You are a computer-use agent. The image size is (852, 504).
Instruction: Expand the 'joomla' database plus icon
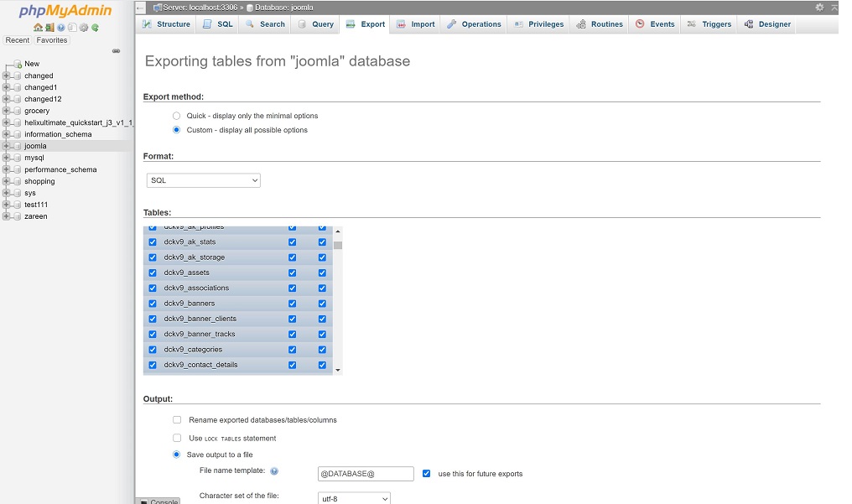pos(6,146)
